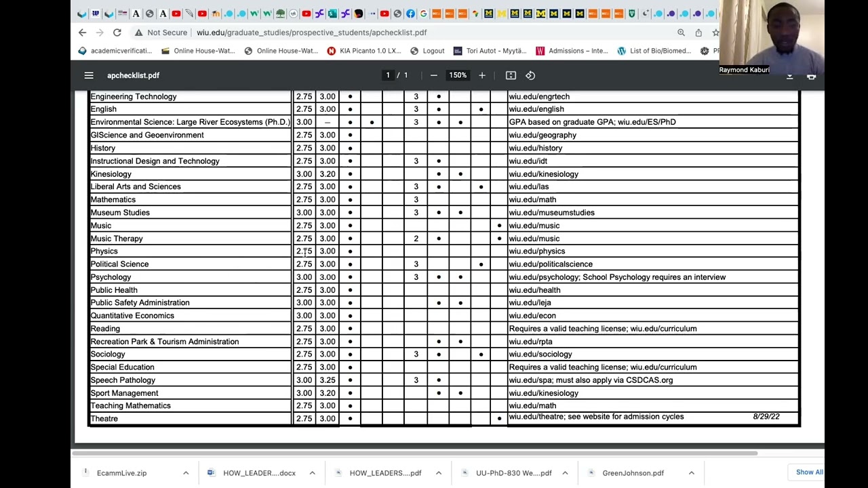
Task: Click wiu.edu/idt text
Action: tap(528, 161)
